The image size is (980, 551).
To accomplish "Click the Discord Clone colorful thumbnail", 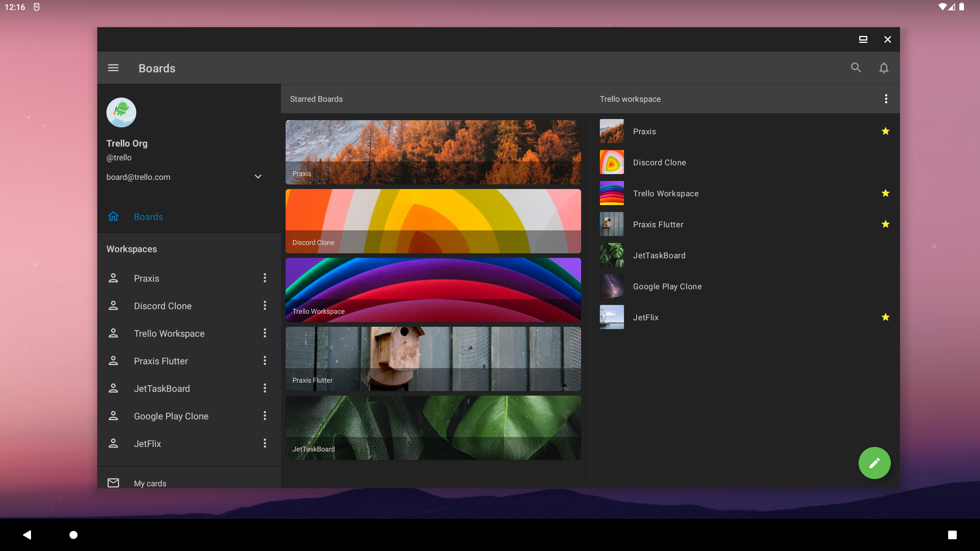I will coord(612,162).
